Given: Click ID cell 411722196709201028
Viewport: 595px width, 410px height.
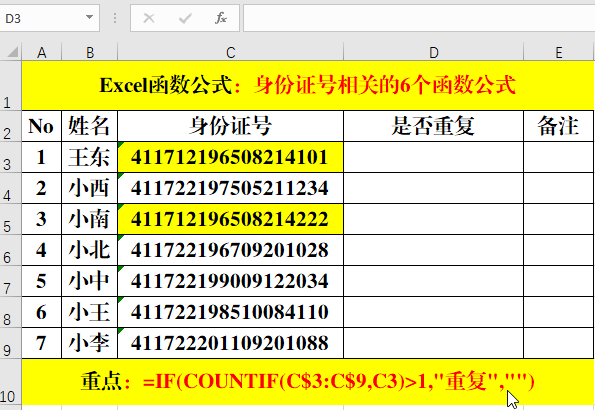Looking at the screenshot, I should pos(231,250).
